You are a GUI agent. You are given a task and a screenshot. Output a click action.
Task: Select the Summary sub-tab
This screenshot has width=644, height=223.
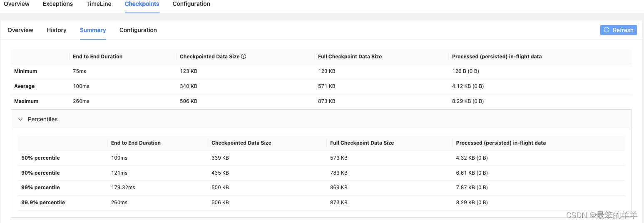(x=93, y=30)
